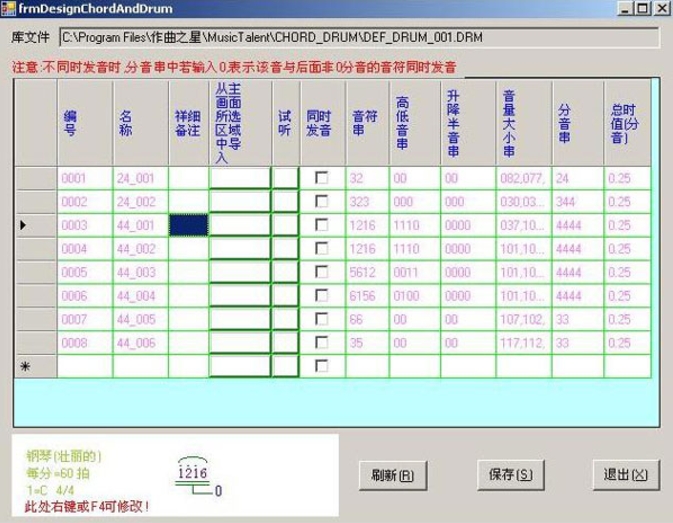Image resolution: width=673 pixels, height=523 pixels.
Task: Select the new row asterisk header
Action: click(36, 366)
